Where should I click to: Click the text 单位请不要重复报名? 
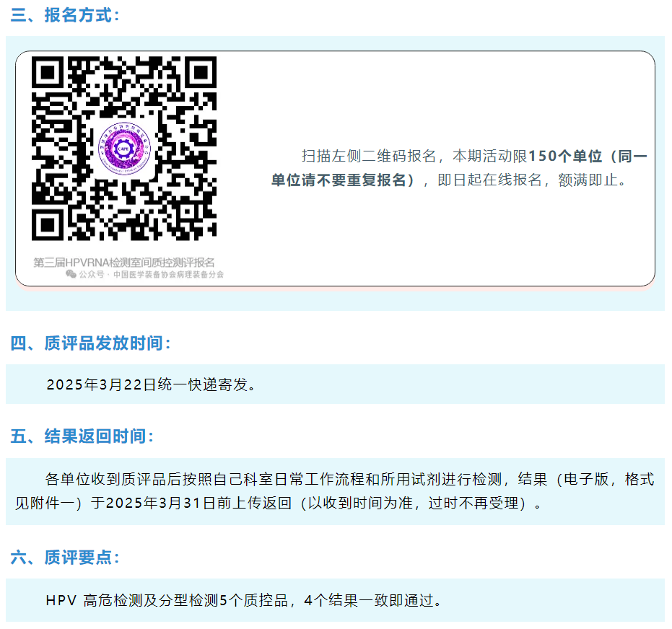(x=339, y=180)
